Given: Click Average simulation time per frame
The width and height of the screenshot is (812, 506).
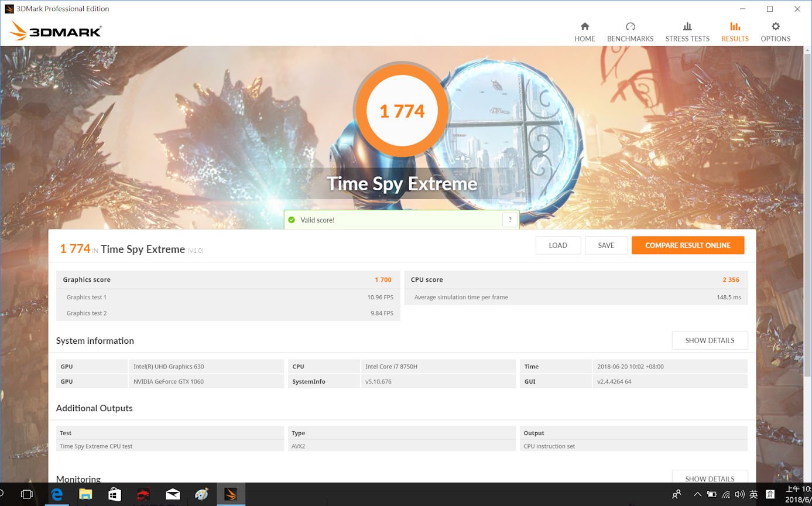Looking at the screenshot, I should (461, 297).
